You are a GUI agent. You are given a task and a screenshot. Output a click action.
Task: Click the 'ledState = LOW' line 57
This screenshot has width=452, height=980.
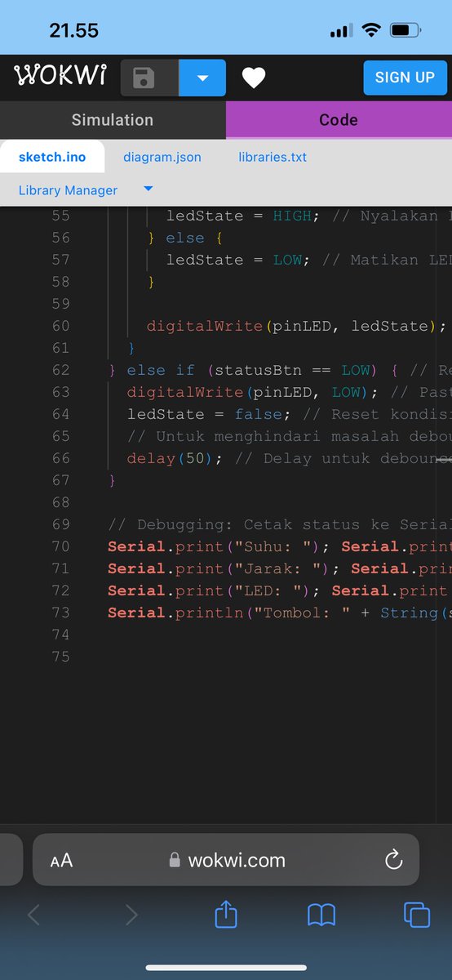tap(309, 260)
